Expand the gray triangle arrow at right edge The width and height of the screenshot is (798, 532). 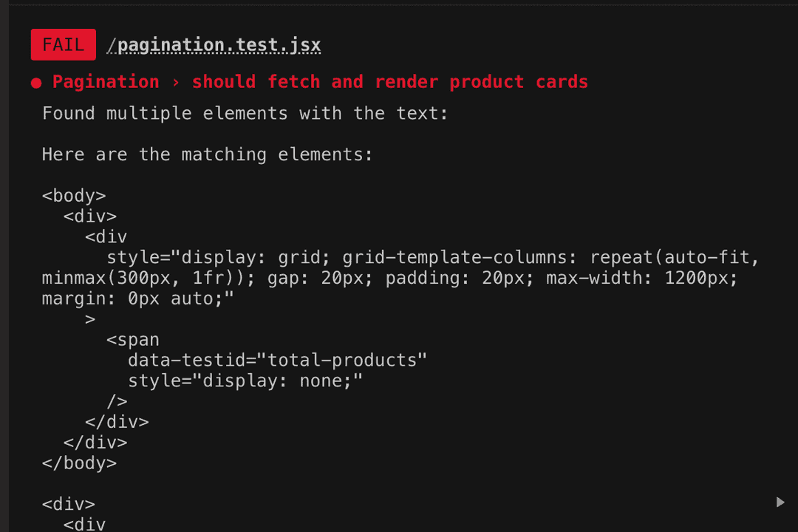(x=780, y=502)
